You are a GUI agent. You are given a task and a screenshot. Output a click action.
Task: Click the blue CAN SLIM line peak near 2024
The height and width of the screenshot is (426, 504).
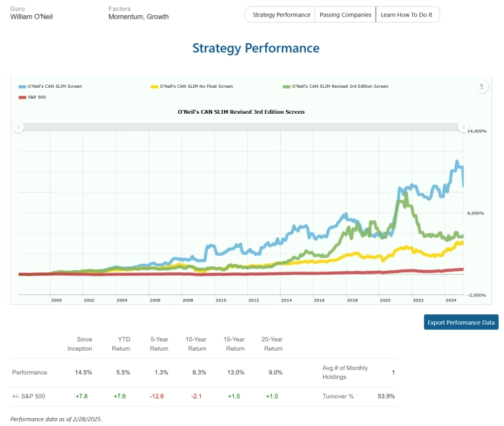pos(456,162)
